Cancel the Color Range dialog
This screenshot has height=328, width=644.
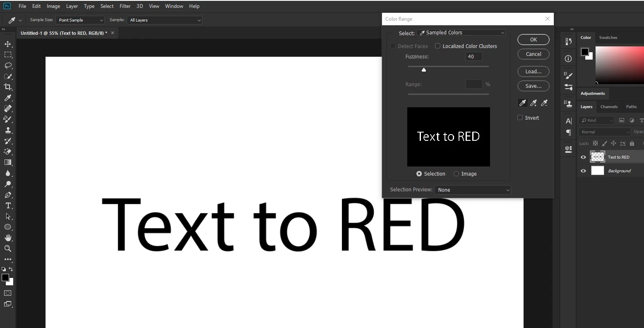pyautogui.click(x=533, y=54)
